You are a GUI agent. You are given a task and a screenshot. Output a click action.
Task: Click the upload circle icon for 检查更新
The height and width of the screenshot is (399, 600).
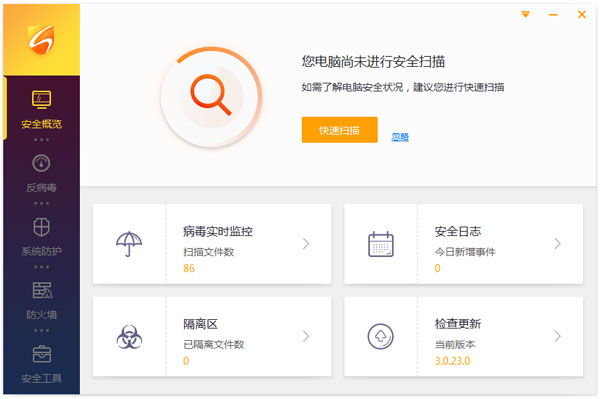380,336
